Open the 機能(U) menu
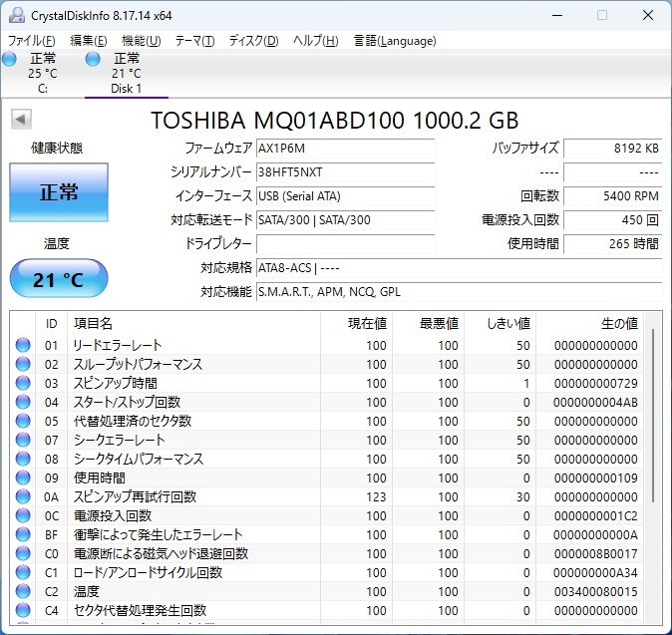 [141, 41]
